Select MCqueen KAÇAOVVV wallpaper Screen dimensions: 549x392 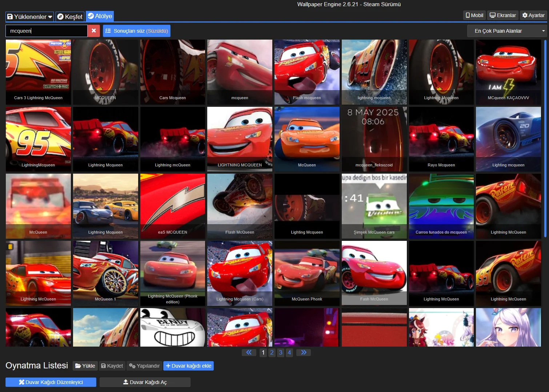[508, 72]
